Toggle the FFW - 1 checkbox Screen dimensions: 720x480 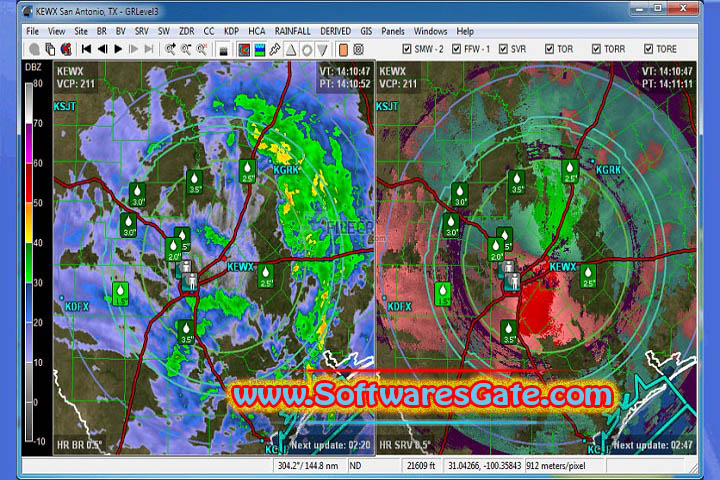pos(456,49)
